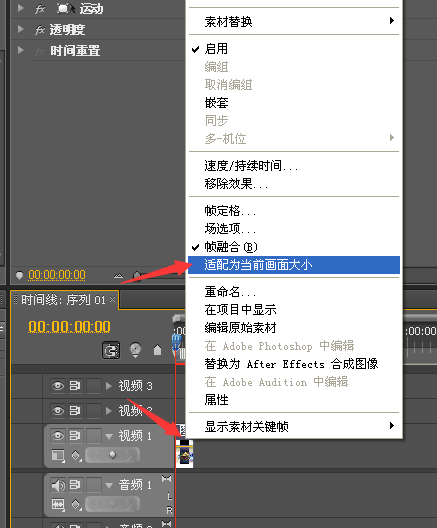Select 场选项... menu entry
The width and height of the screenshot is (437, 528).
click(294, 229)
